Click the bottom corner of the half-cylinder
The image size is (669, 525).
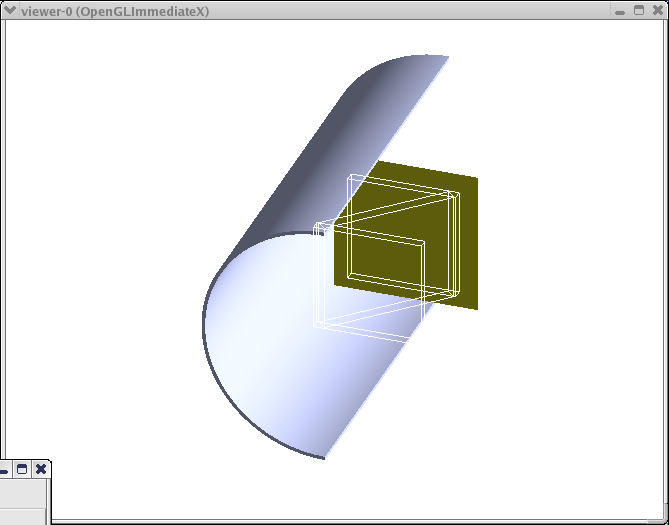324,458
